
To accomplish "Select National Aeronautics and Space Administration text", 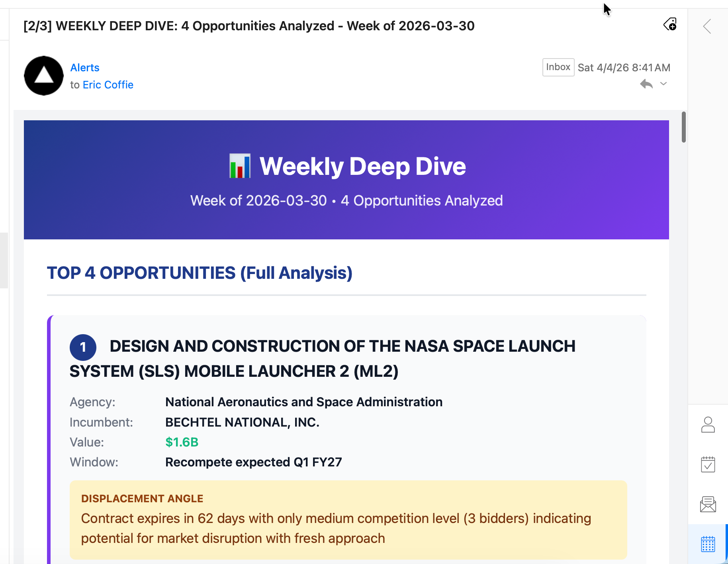I will (304, 402).
